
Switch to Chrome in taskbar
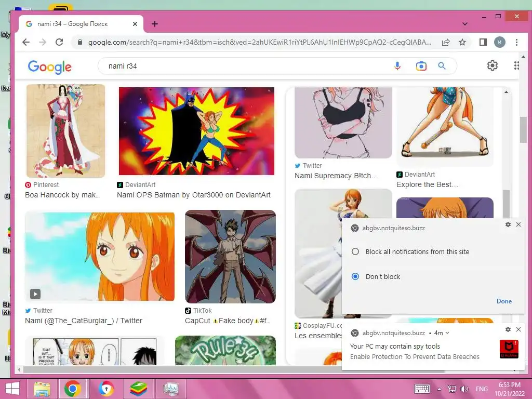[x=73, y=389]
